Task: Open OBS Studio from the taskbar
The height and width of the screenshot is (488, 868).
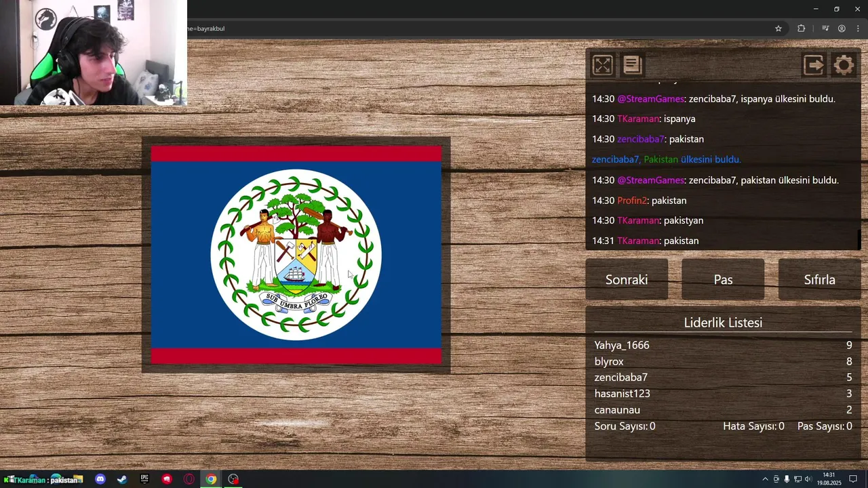Action: pyautogui.click(x=233, y=479)
